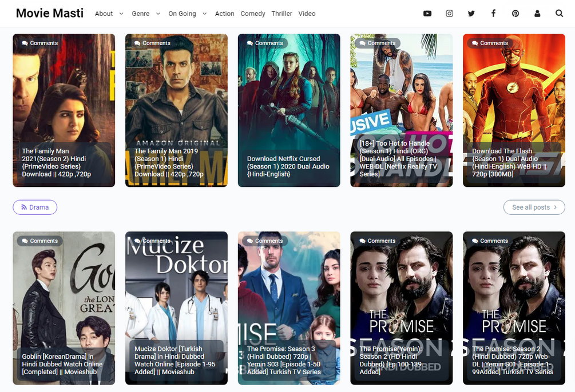The height and width of the screenshot is (392, 575).
Task: Click Comments badge on Promise(Yemin) Season 2 card
Action: click(x=378, y=241)
